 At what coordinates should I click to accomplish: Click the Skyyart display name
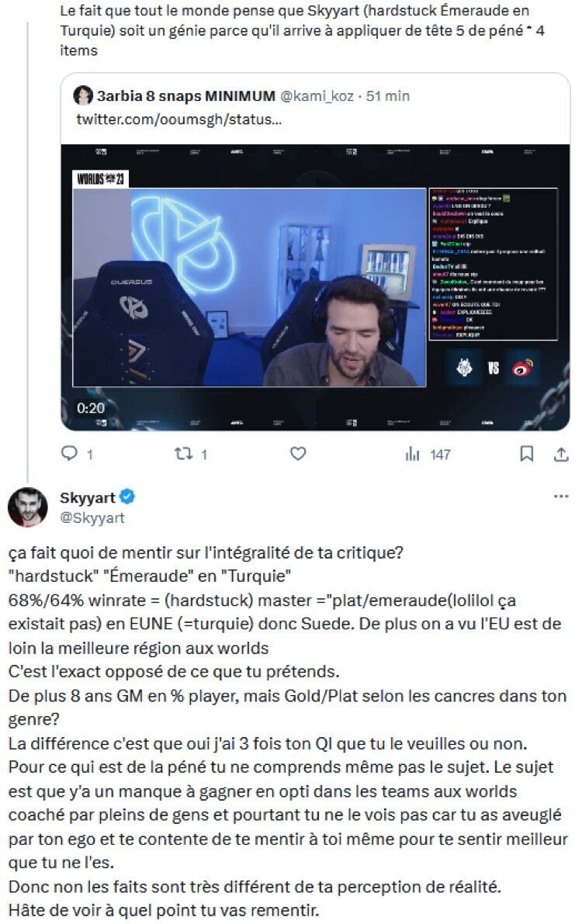pyautogui.click(x=87, y=497)
